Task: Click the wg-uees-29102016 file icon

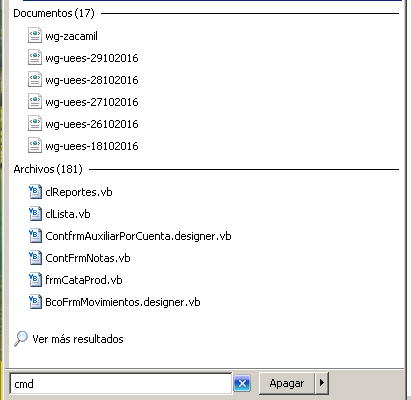Action: (35, 58)
